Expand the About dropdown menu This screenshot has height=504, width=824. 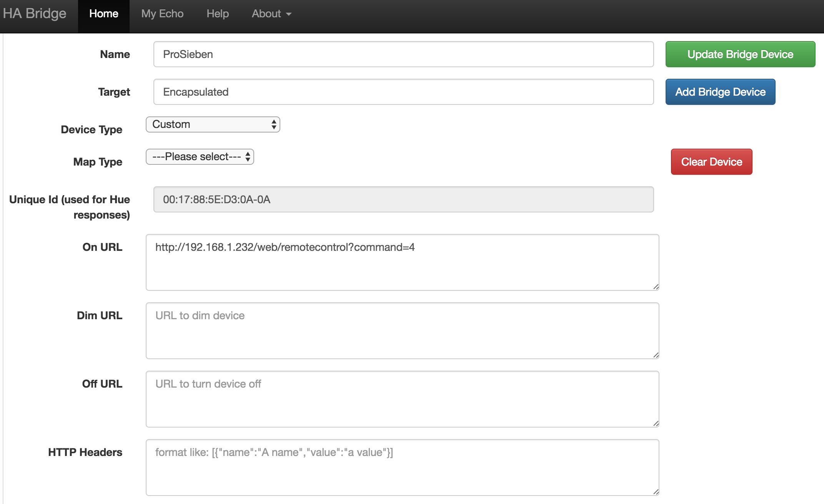coord(271,14)
